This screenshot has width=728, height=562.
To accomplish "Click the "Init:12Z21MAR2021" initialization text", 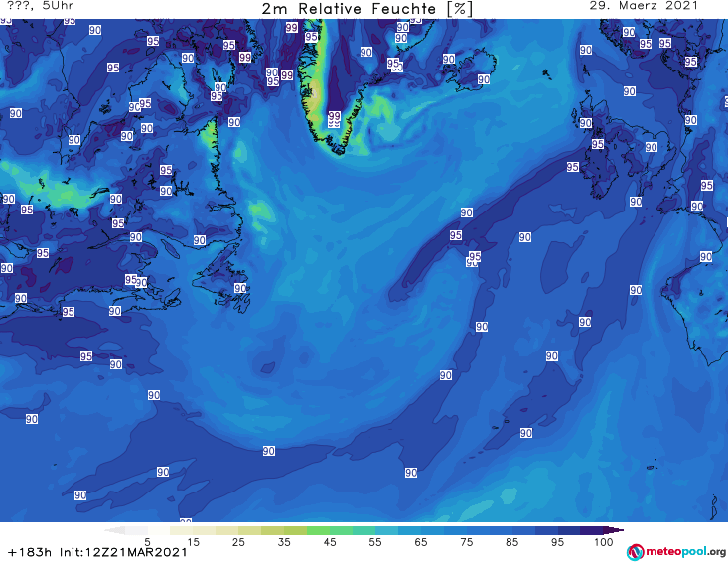I will pos(123,552).
